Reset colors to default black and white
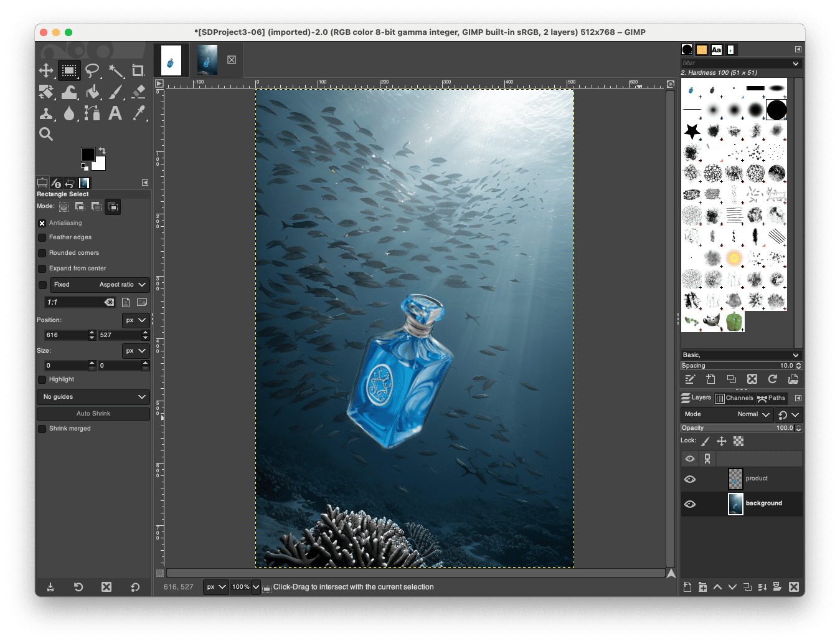 85,167
